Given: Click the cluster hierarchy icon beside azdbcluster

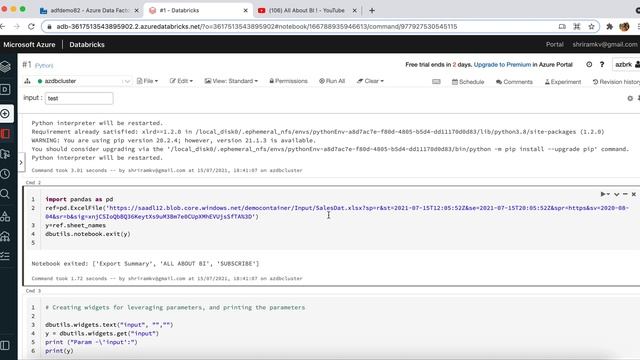Looking at the screenshot, I should (x=27, y=81).
